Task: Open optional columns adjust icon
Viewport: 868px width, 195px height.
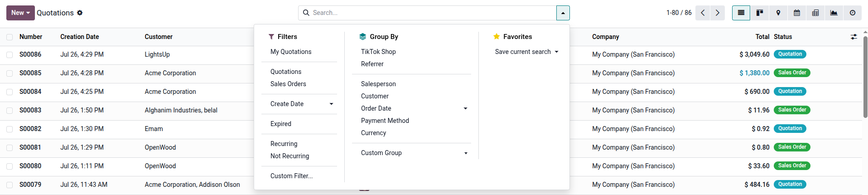Action: coord(854,37)
